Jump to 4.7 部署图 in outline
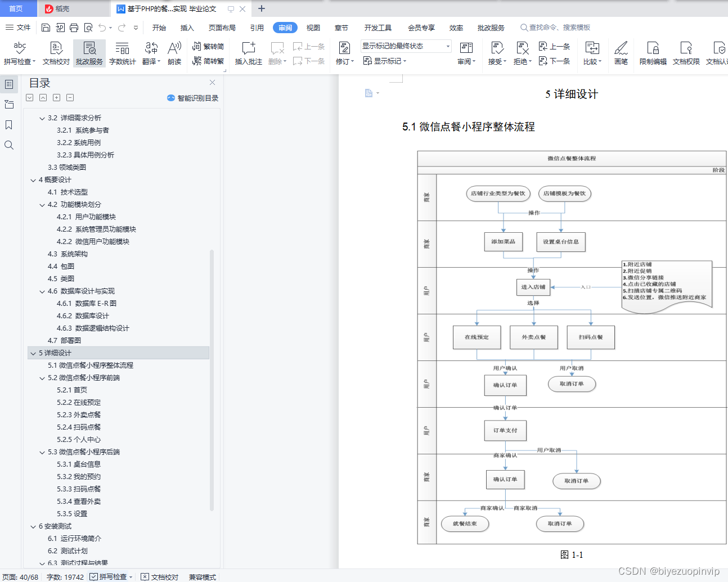 point(64,341)
